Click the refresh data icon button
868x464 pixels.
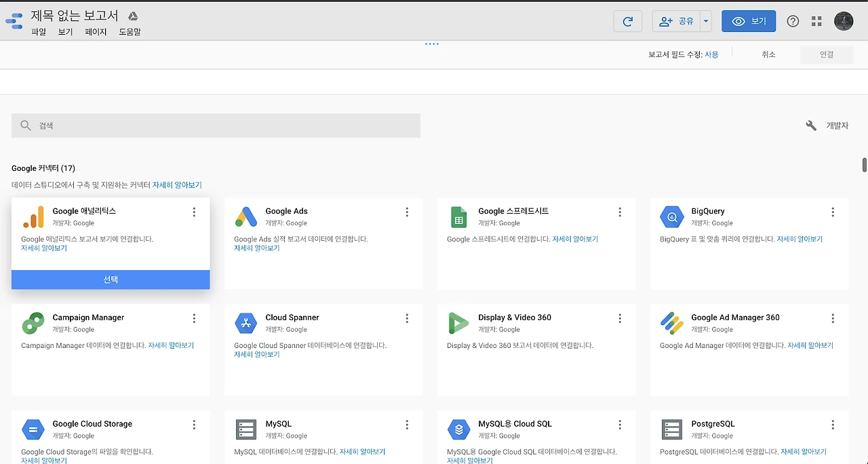pyautogui.click(x=627, y=21)
